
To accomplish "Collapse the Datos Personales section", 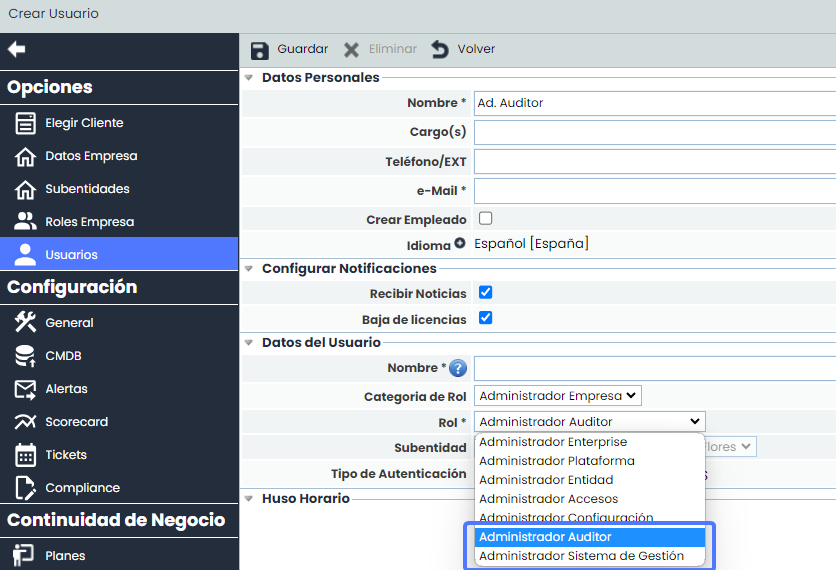I will [249, 77].
